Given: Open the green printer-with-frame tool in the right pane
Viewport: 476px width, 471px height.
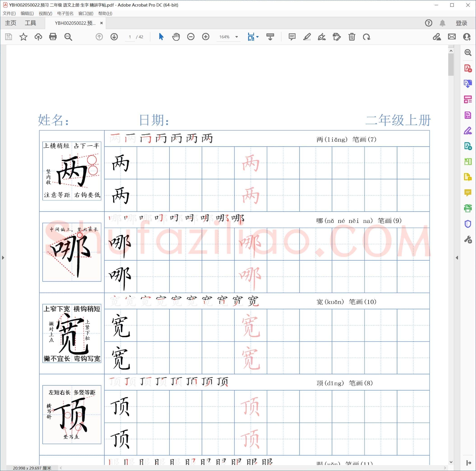Looking at the screenshot, I should click(468, 208).
